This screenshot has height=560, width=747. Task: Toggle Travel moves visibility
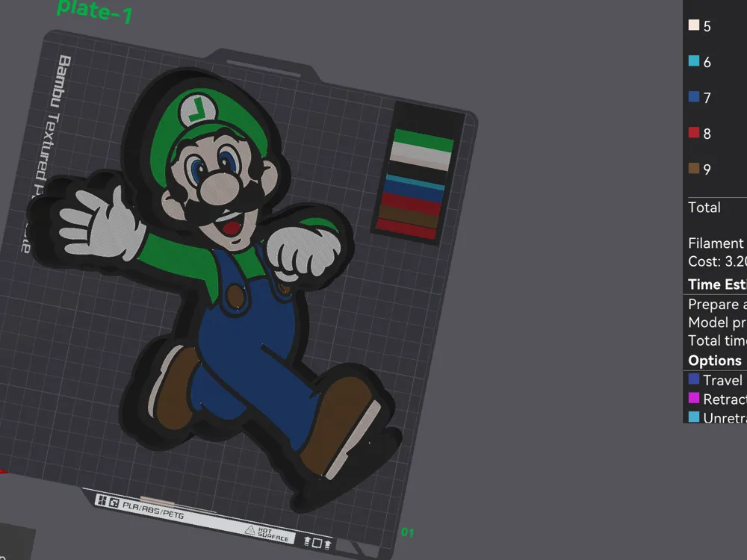694,379
